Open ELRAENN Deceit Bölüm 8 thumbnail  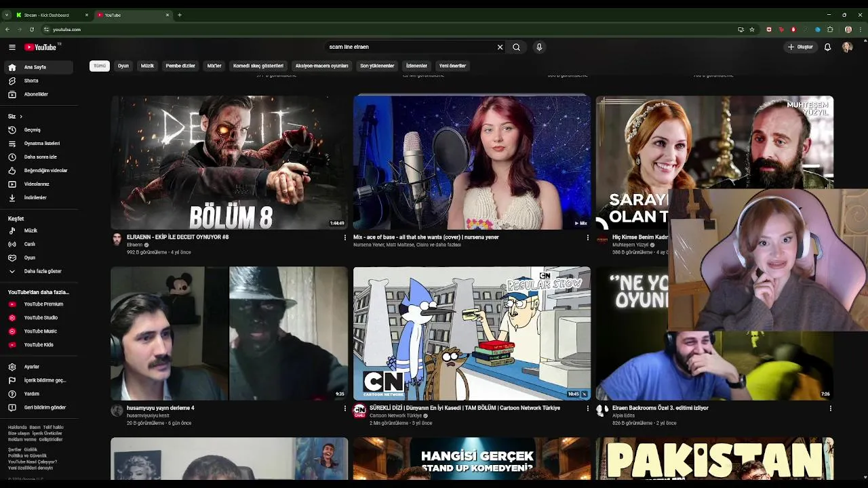[x=229, y=162]
